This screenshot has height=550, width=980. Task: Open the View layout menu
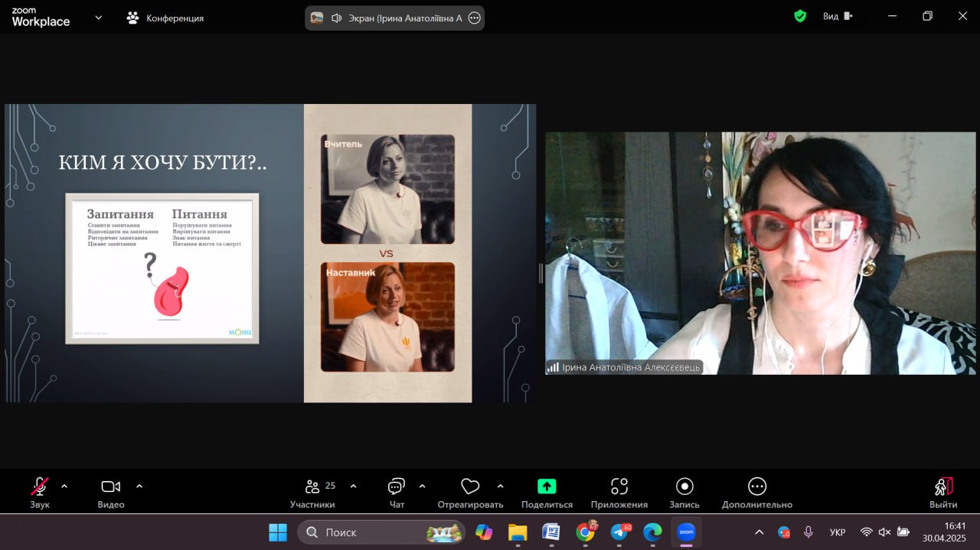point(837,16)
